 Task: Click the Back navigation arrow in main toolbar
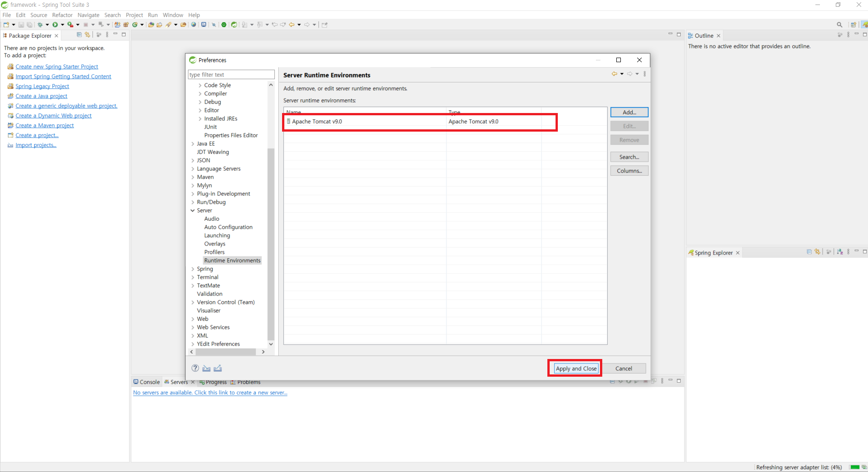(x=292, y=25)
